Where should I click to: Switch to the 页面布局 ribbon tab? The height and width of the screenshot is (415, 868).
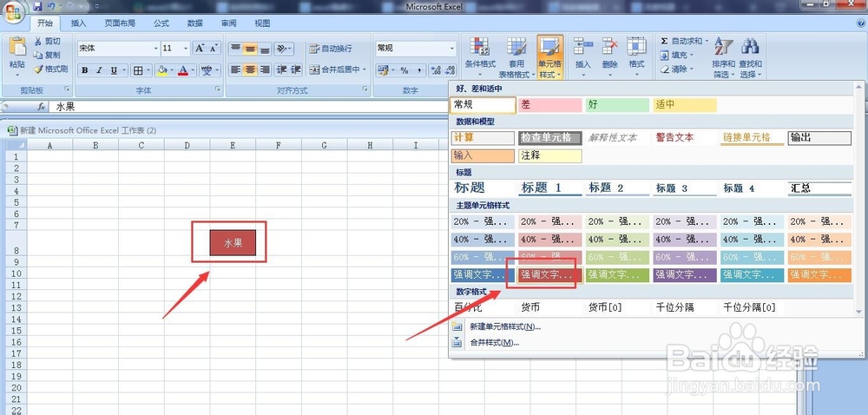tap(120, 23)
